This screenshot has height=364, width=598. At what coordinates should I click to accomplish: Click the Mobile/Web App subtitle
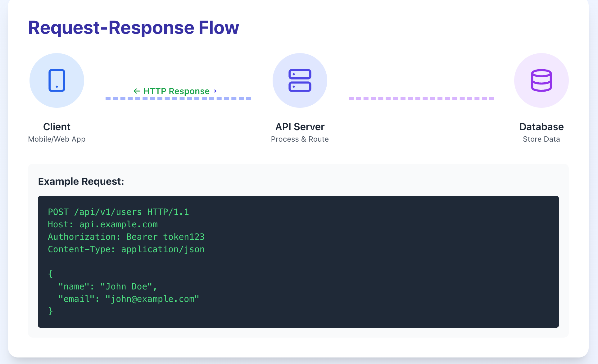(x=57, y=139)
